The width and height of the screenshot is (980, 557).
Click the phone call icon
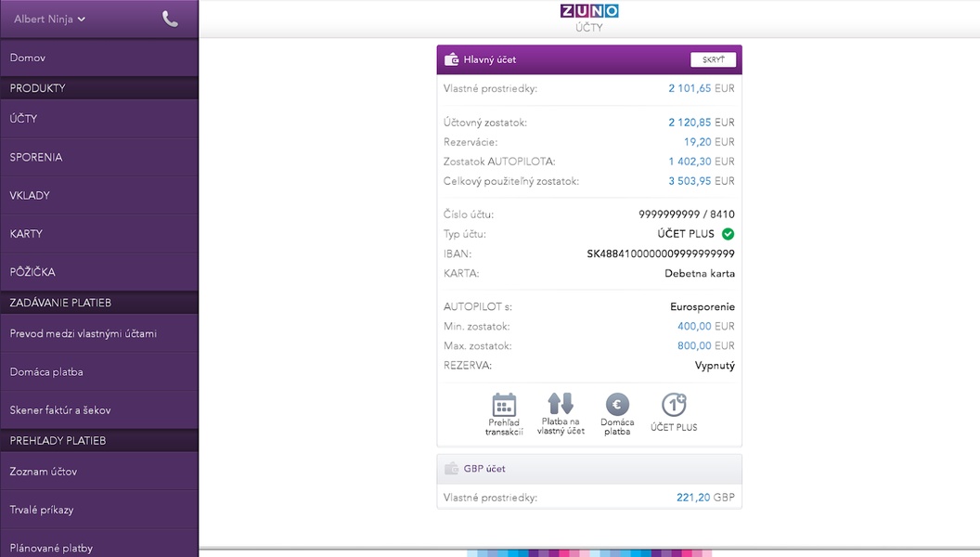pyautogui.click(x=170, y=19)
